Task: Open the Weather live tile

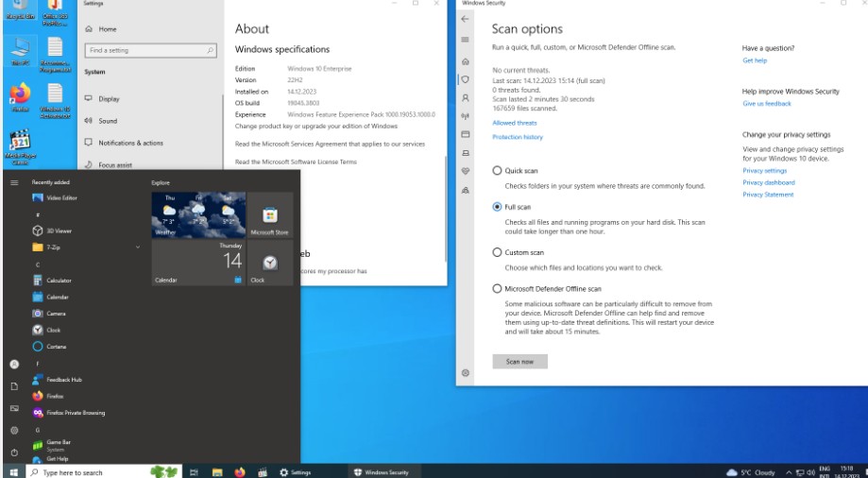Action: pos(198,214)
